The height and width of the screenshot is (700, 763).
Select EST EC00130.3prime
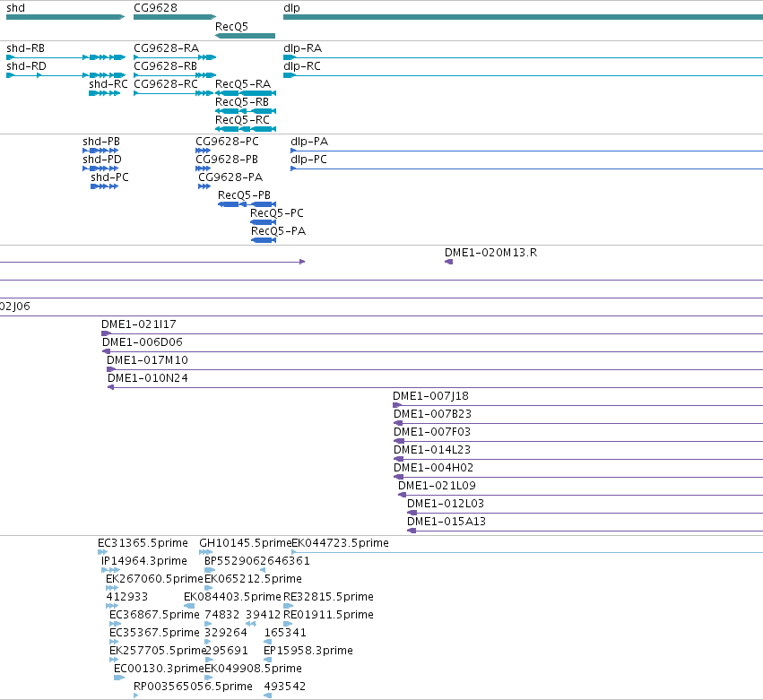[x=159, y=670]
